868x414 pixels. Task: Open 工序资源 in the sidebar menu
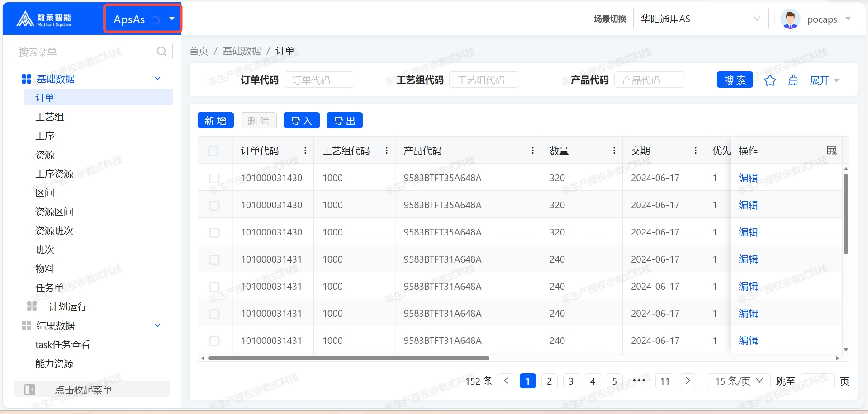pos(54,174)
